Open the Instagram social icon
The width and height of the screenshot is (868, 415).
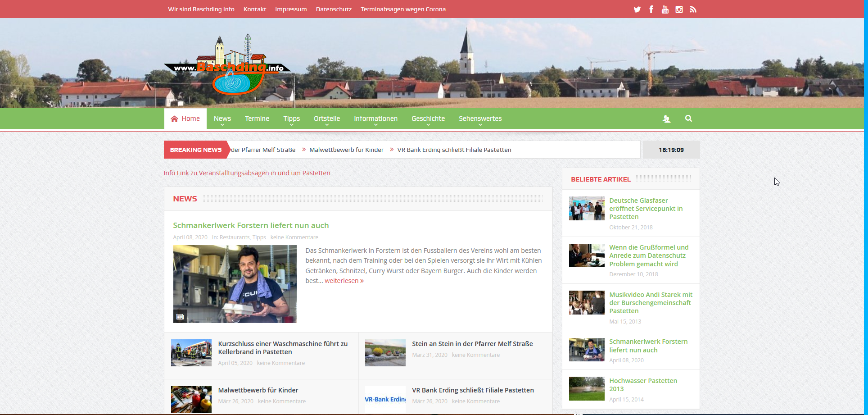[x=679, y=9]
